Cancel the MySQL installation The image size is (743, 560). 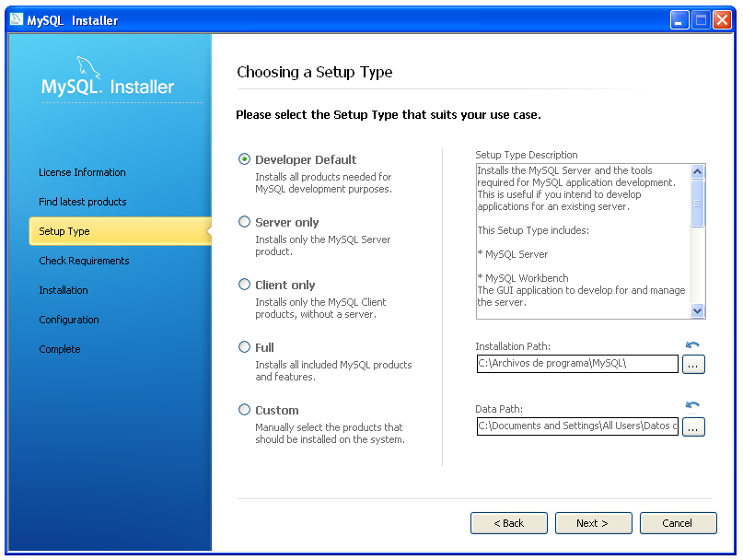[678, 523]
